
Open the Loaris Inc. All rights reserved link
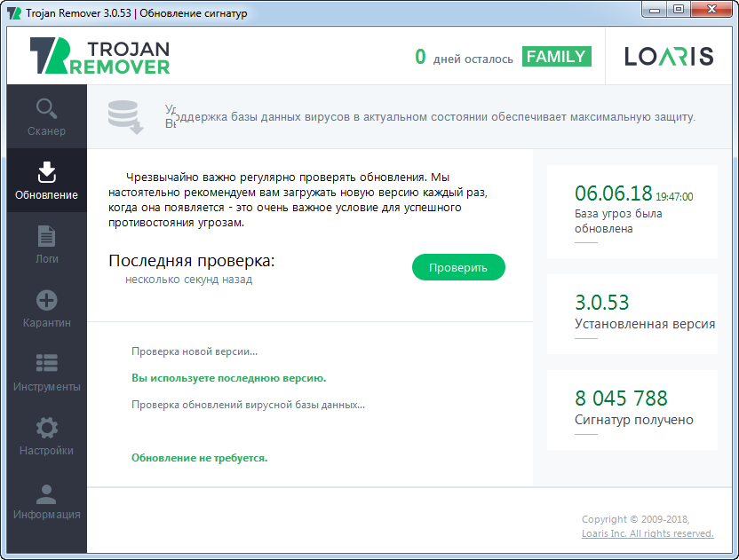pos(648,533)
